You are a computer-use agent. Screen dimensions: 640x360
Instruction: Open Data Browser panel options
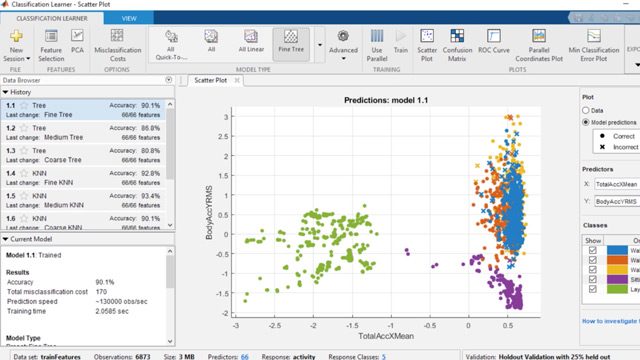pos(169,80)
